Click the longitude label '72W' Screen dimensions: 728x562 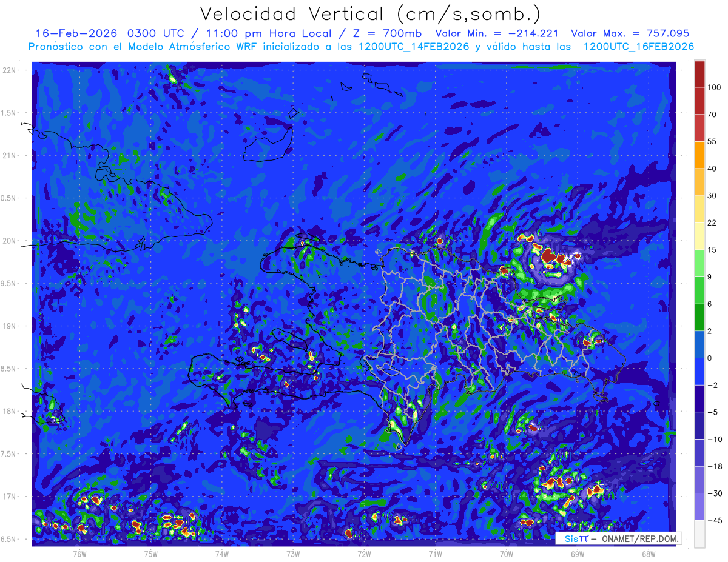[x=364, y=554]
